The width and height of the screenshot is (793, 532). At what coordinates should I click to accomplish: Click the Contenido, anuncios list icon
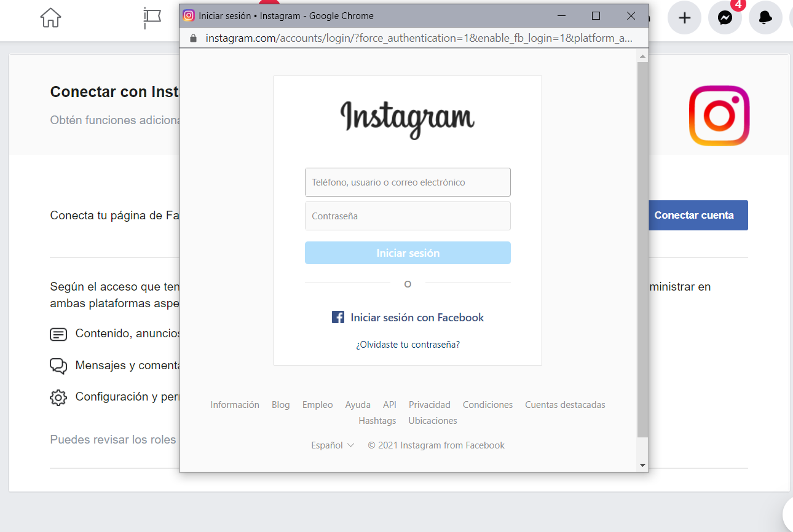click(x=58, y=335)
